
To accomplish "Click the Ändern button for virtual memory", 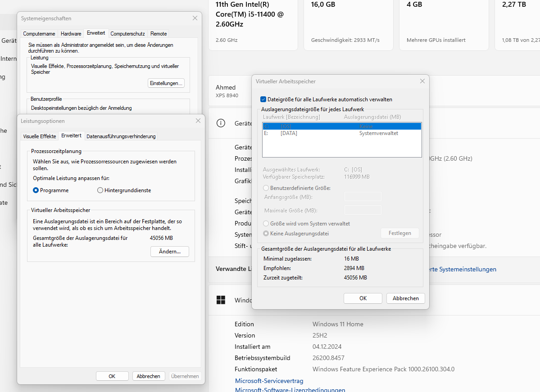I will (x=170, y=252).
